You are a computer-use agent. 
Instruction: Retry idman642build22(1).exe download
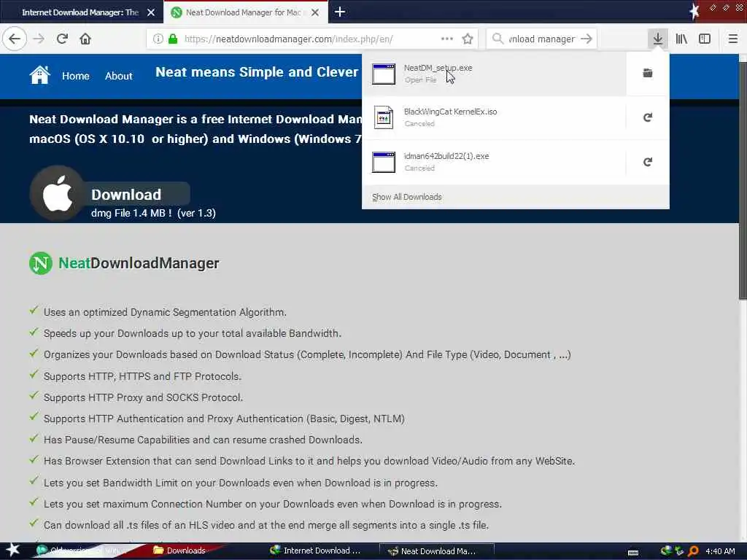point(648,162)
